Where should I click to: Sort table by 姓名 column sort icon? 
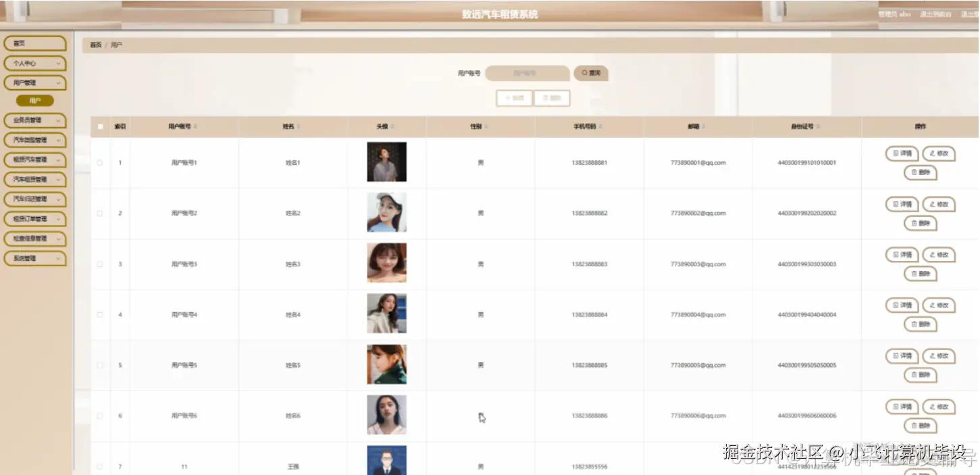click(299, 127)
